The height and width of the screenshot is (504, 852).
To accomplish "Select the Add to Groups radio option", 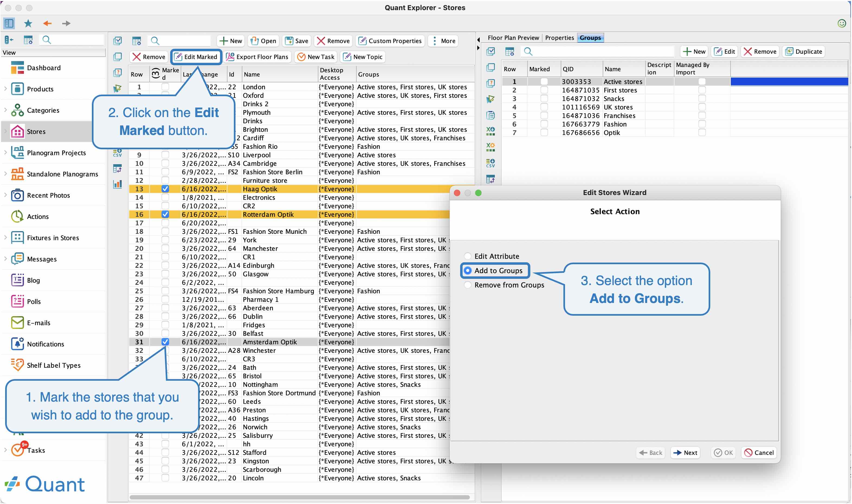I will pyautogui.click(x=468, y=270).
